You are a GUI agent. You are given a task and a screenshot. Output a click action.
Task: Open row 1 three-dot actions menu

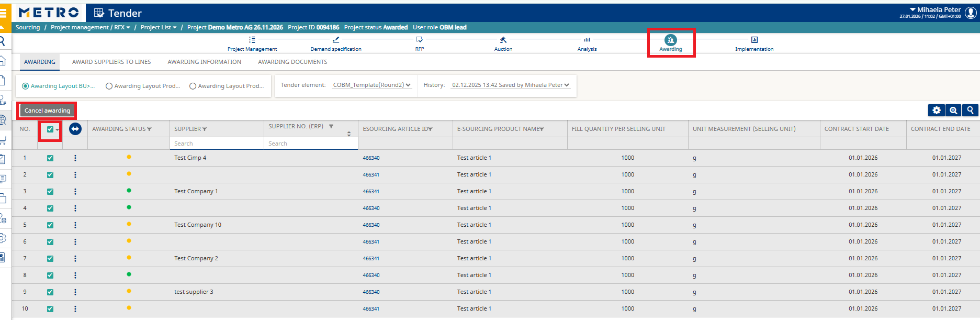[x=75, y=158]
